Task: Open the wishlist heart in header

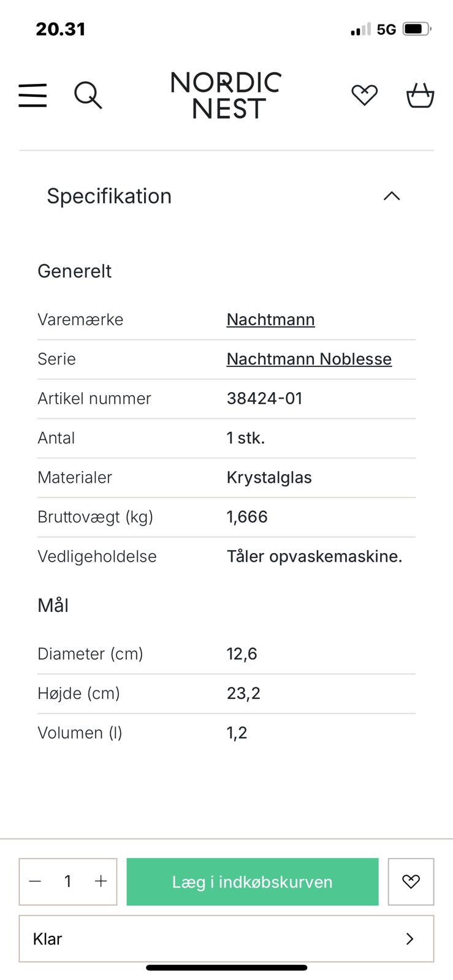Action: pyautogui.click(x=364, y=95)
